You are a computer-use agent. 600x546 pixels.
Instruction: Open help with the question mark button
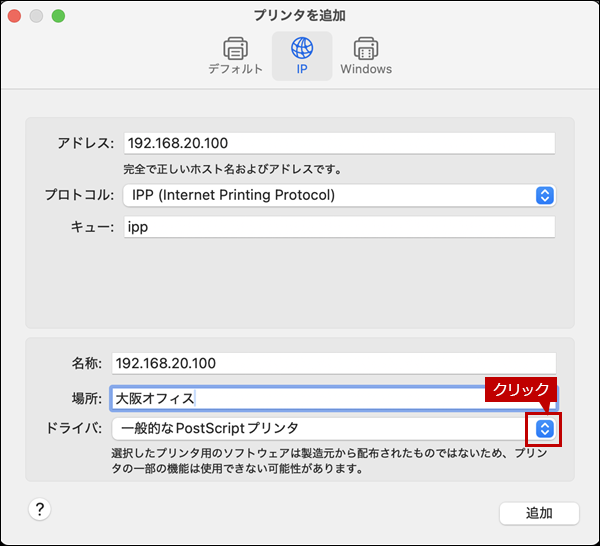point(39,509)
